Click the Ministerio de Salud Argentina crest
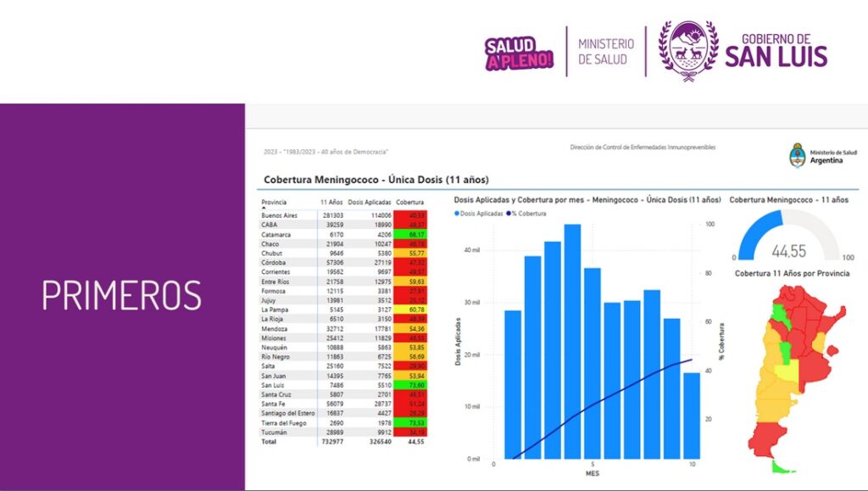The width and height of the screenshot is (868, 491). pos(797,155)
